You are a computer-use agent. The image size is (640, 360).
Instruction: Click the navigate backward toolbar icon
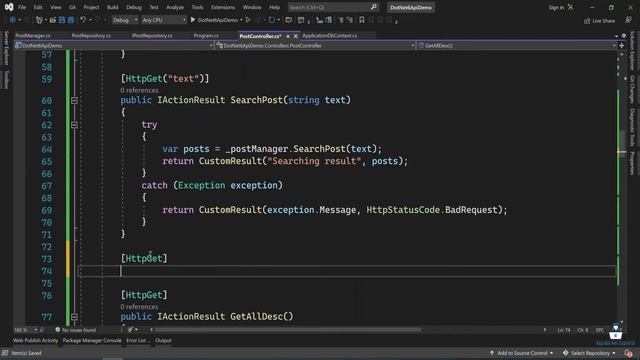12,20
